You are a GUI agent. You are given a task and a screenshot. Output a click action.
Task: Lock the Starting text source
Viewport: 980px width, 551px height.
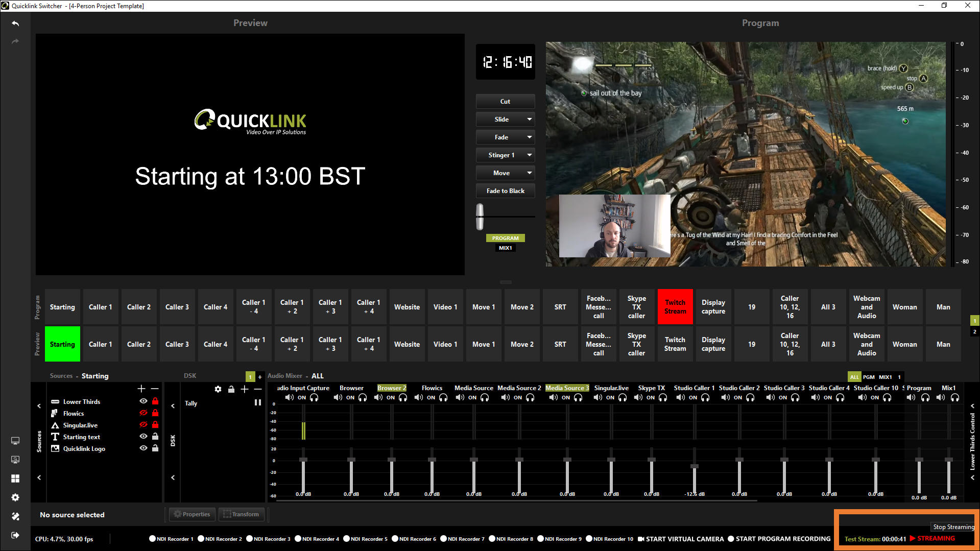155,437
